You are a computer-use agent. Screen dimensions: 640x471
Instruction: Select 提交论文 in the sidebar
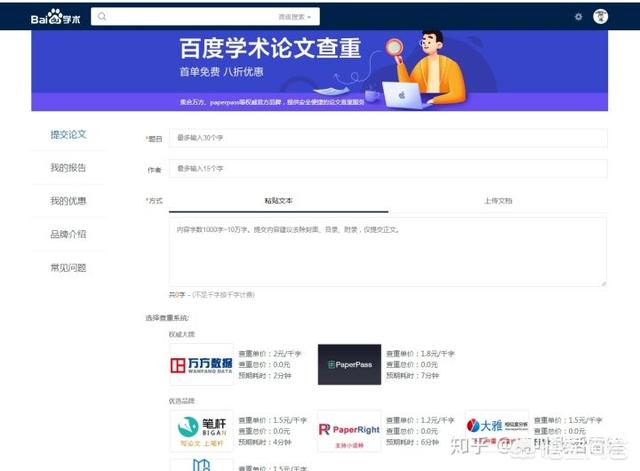pyautogui.click(x=68, y=134)
